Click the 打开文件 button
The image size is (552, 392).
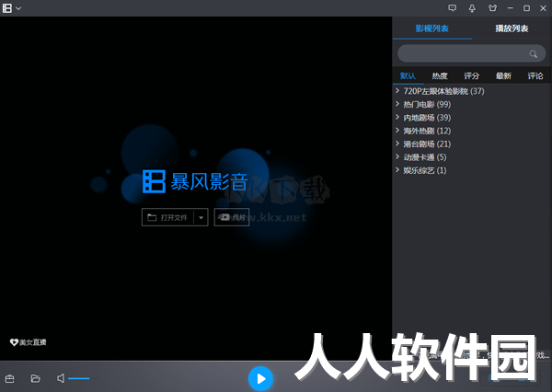point(167,217)
